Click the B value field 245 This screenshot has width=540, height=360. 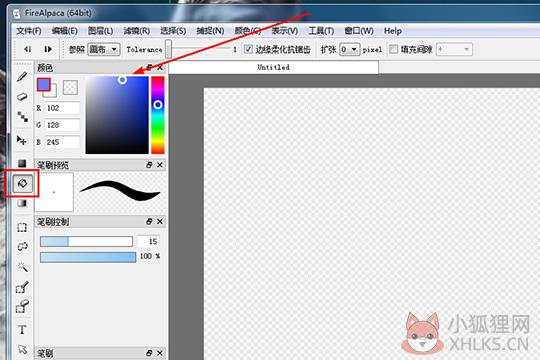point(62,142)
